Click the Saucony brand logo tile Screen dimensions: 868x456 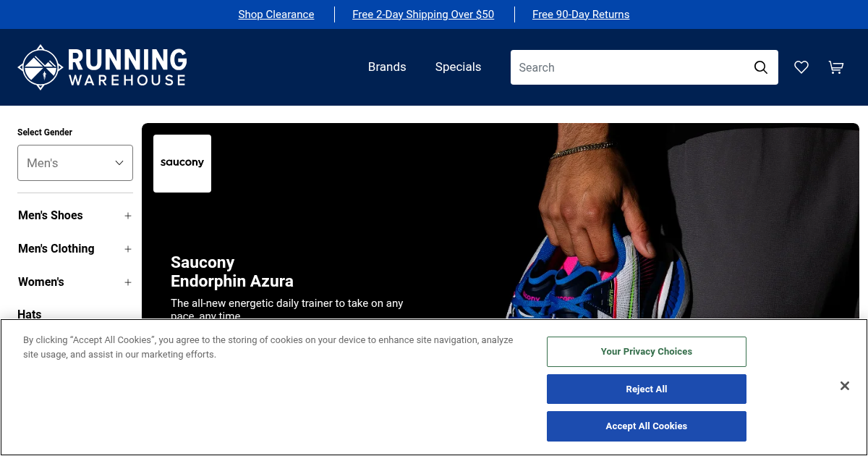point(182,164)
